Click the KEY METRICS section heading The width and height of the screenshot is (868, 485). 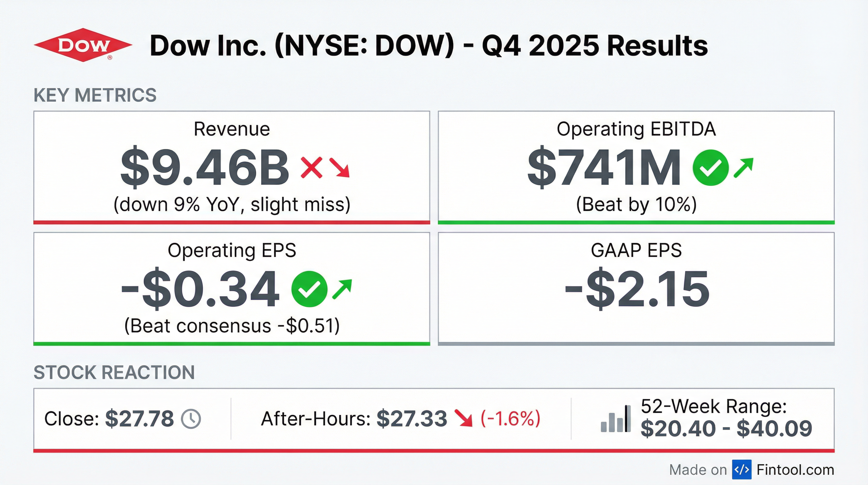[95, 95]
